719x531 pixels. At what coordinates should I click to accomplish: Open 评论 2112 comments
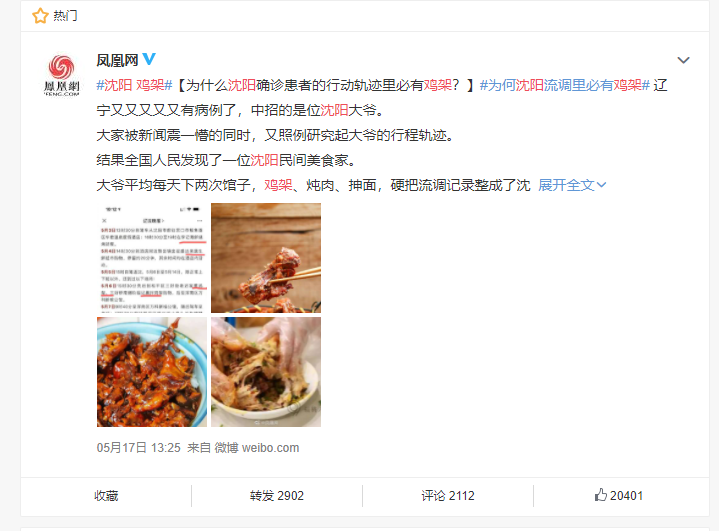pos(448,496)
